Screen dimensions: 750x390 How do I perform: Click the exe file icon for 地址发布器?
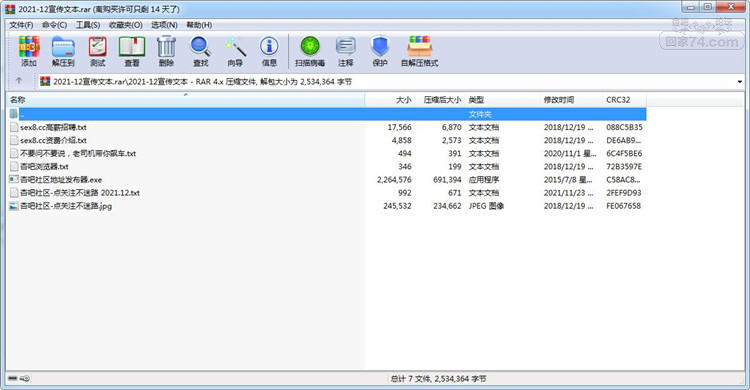tap(14, 179)
